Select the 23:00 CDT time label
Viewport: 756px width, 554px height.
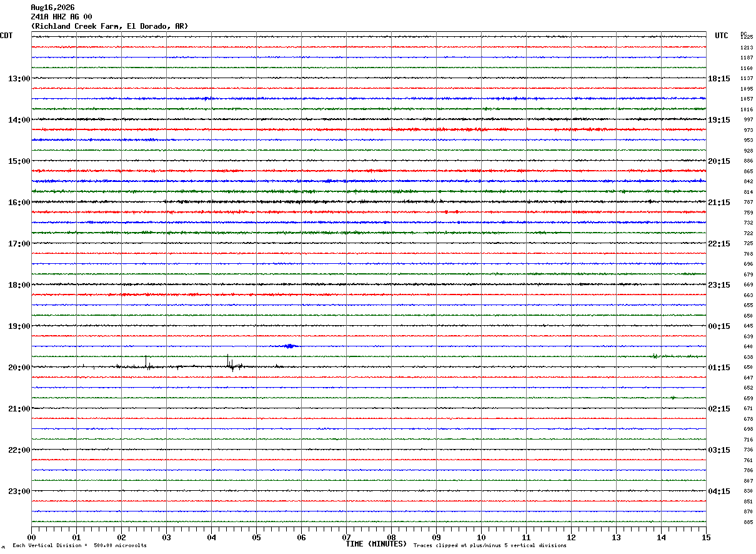point(19,491)
